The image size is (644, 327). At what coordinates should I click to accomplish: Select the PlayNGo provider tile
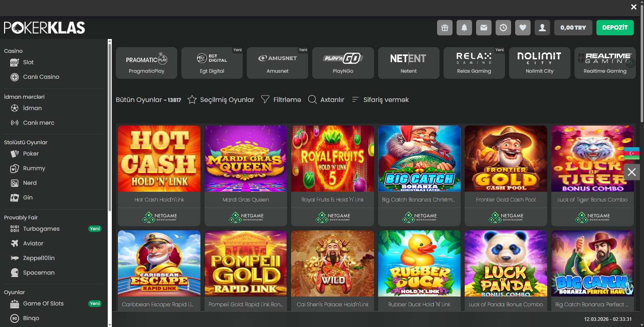343,63
